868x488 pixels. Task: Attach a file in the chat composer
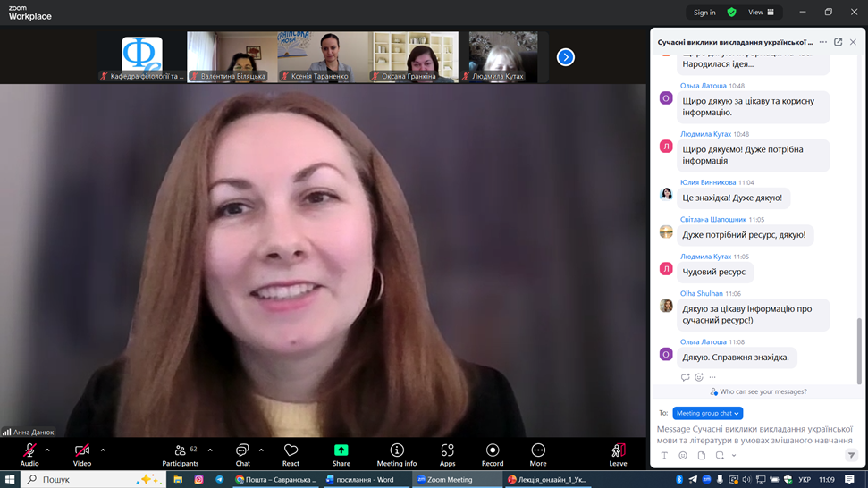(x=702, y=456)
